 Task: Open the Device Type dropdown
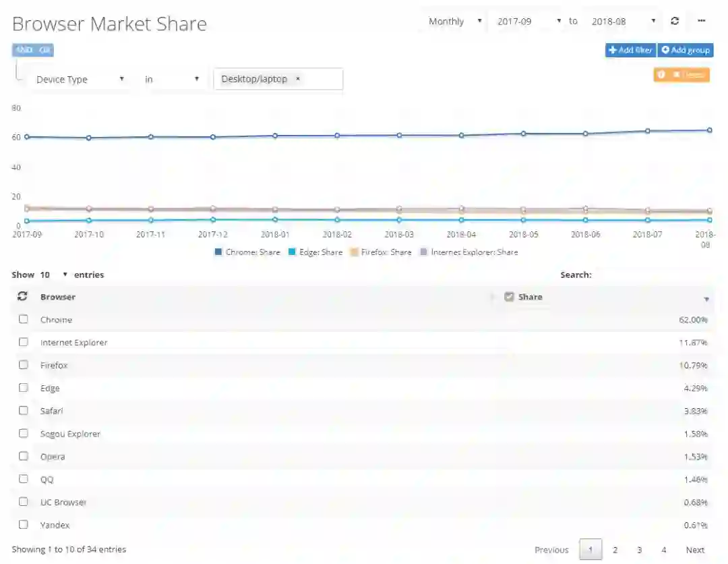coord(80,80)
